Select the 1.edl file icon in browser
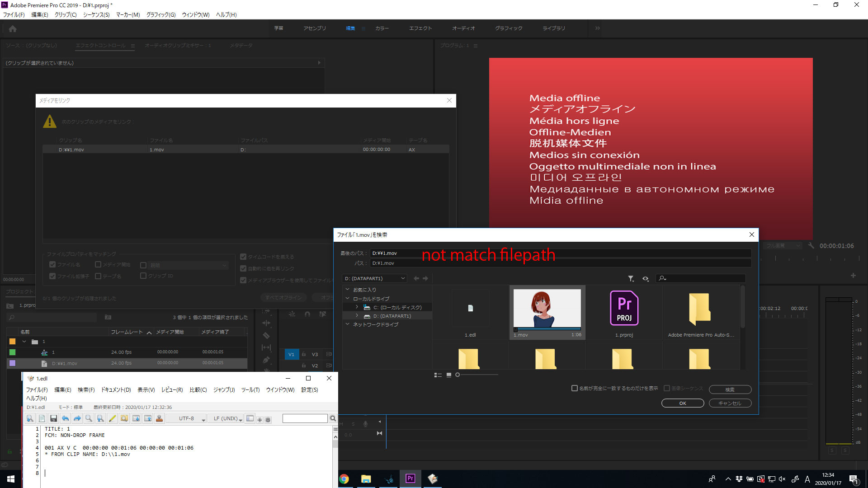Image resolution: width=868 pixels, height=488 pixels. (x=470, y=309)
